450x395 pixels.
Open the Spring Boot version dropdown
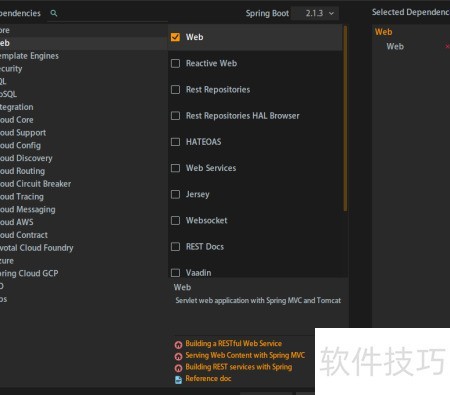point(315,13)
